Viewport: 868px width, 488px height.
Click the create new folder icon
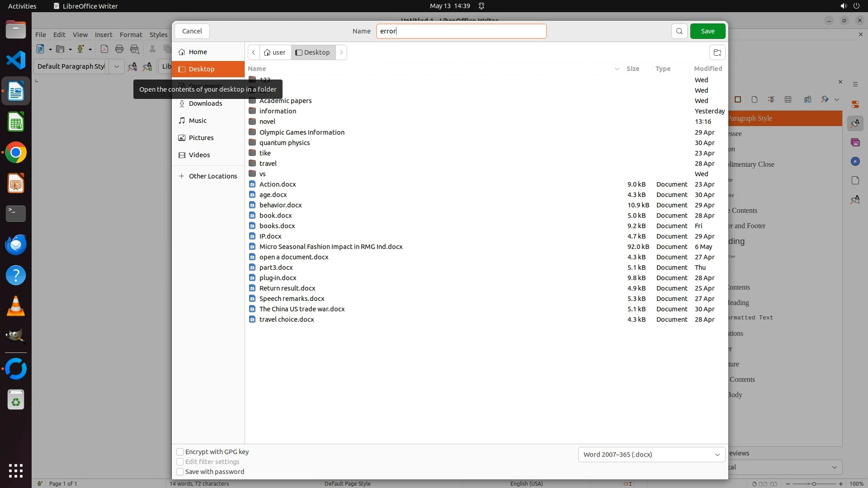(x=717, y=52)
